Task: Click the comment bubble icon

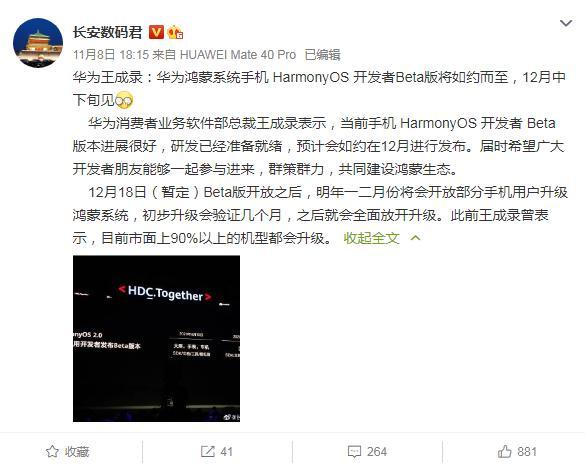Action: click(x=354, y=452)
